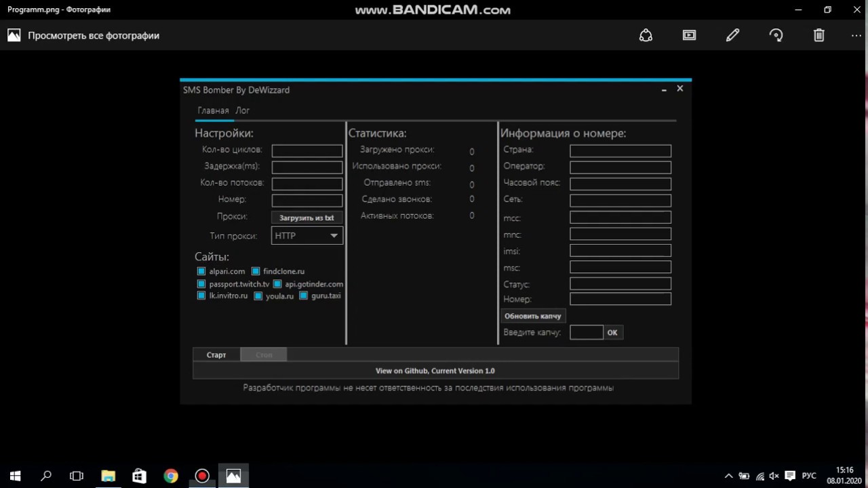The height and width of the screenshot is (488, 868).
Task: Switch to the Лог tab
Action: (x=243, y=110)
